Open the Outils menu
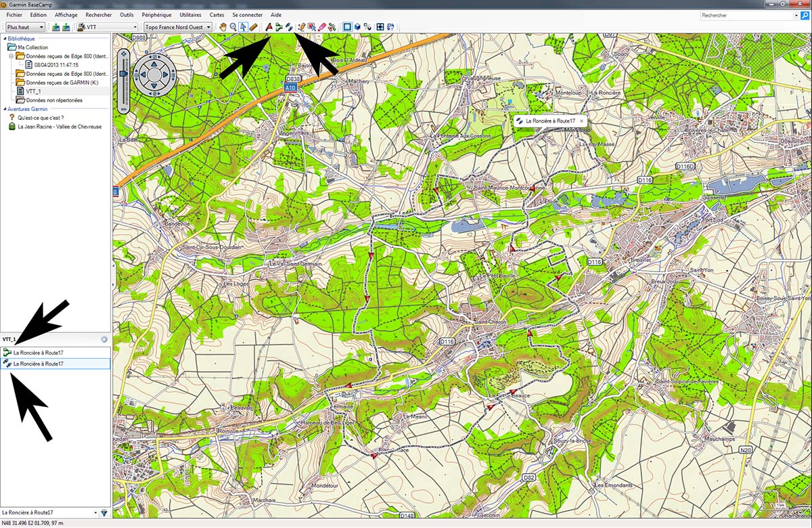The width and height of the screenshot is (812, 528). (x=127, y=15)
